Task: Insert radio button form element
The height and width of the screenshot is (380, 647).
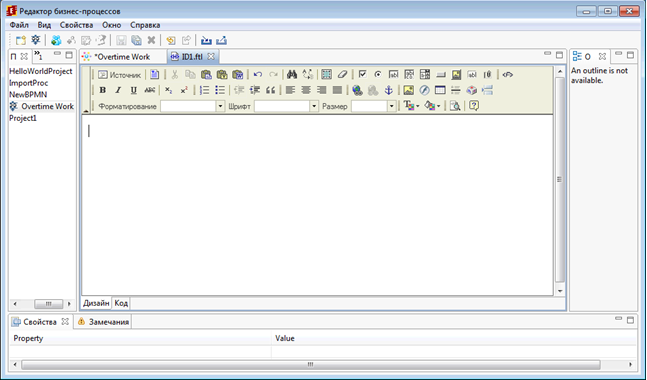Action: click(x=378, y=74)
